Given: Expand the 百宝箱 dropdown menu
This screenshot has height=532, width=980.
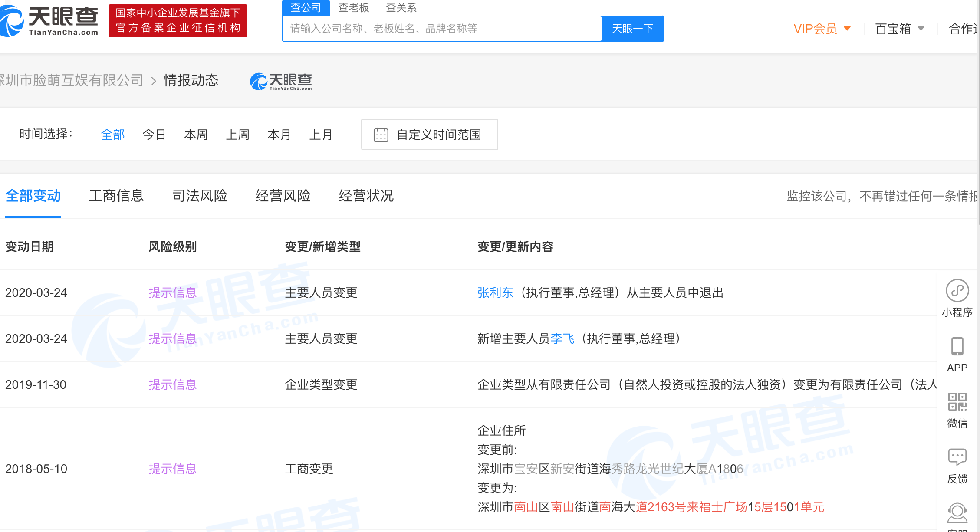Looking at the screenshot, I should [x=900, y=29].
